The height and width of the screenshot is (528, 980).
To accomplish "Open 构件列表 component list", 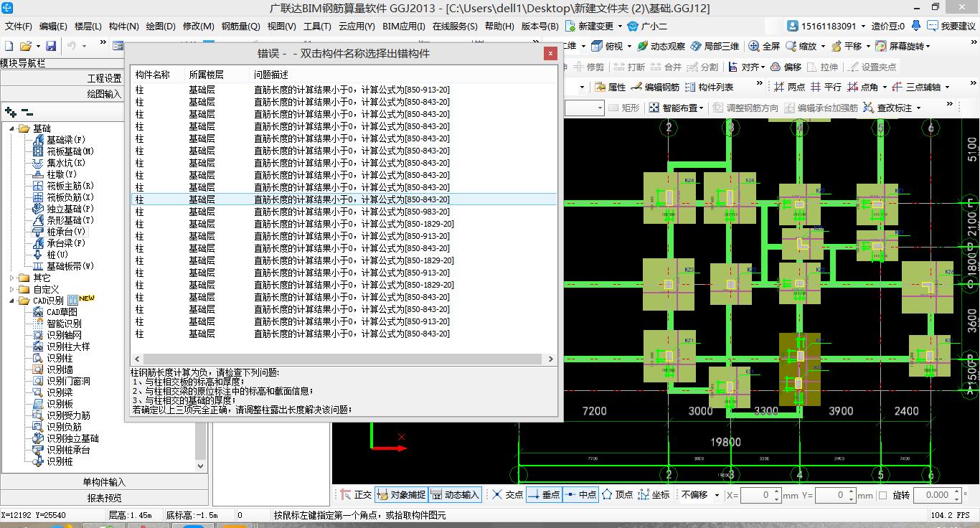I will (x=709, y=87).
